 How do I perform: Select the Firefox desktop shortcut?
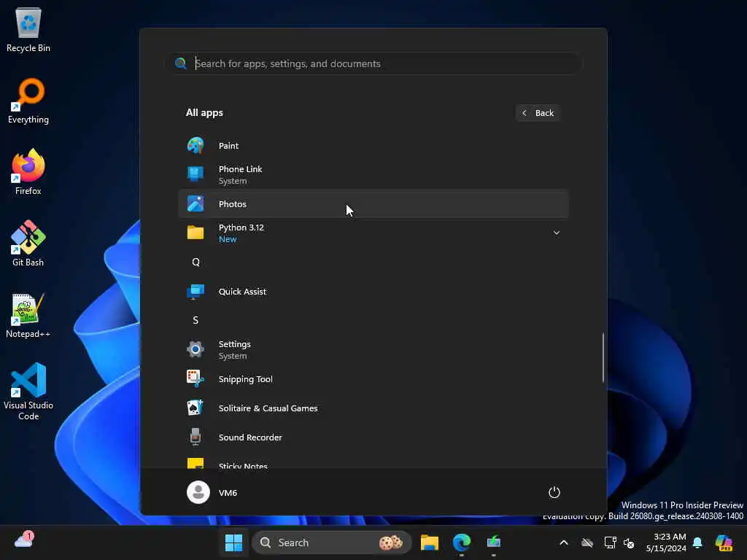point(28,172)
